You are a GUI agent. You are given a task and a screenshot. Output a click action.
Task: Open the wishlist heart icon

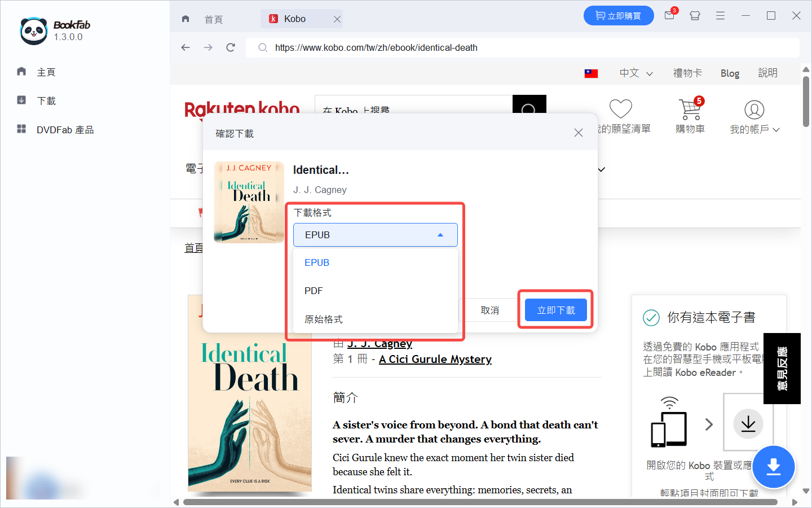pyautogui.click(x=620, y=108)
